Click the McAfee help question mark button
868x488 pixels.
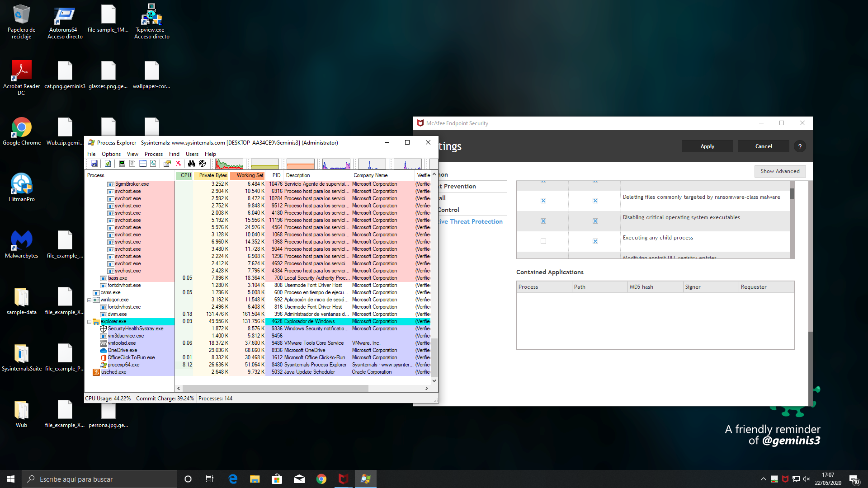coord(800,146)
